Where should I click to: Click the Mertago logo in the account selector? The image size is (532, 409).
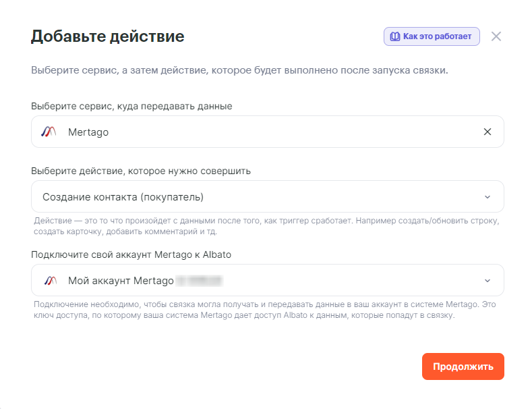49,280
